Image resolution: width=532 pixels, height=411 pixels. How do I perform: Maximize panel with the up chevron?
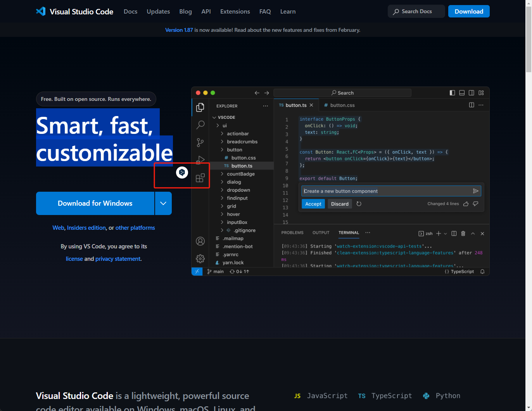473,233
